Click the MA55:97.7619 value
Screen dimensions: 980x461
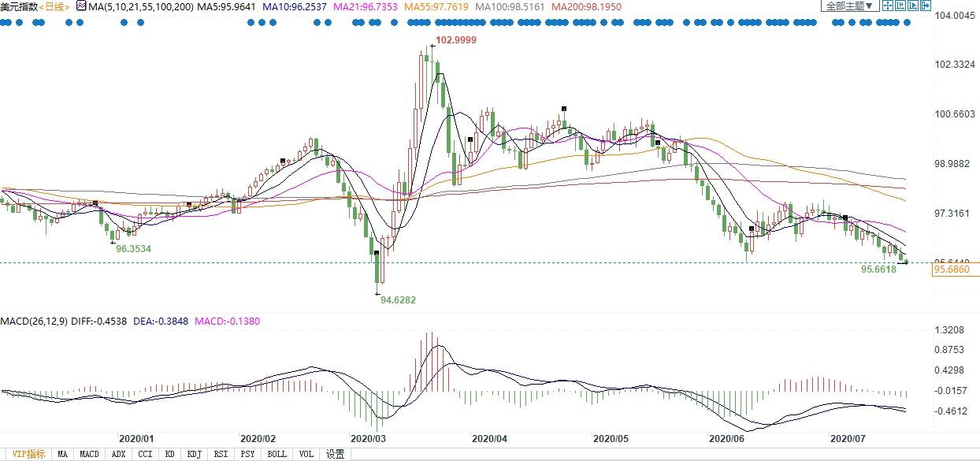tap(436, 6)
